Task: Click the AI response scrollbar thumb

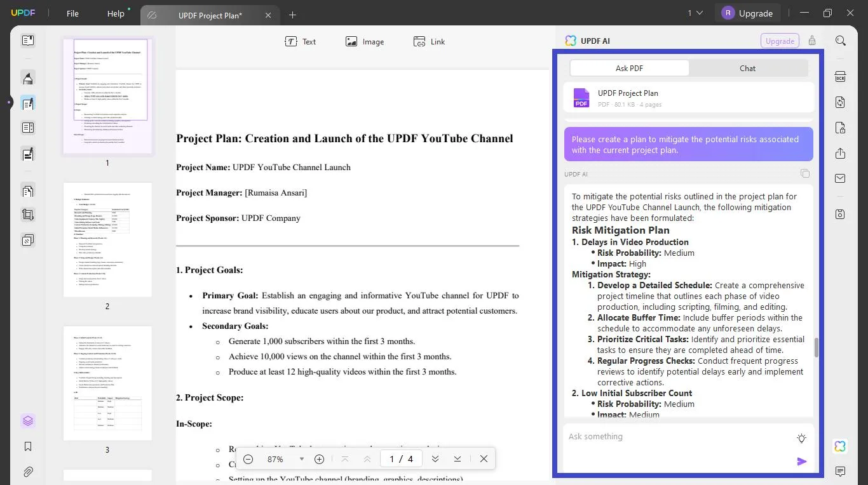Action: pos(817,347)
